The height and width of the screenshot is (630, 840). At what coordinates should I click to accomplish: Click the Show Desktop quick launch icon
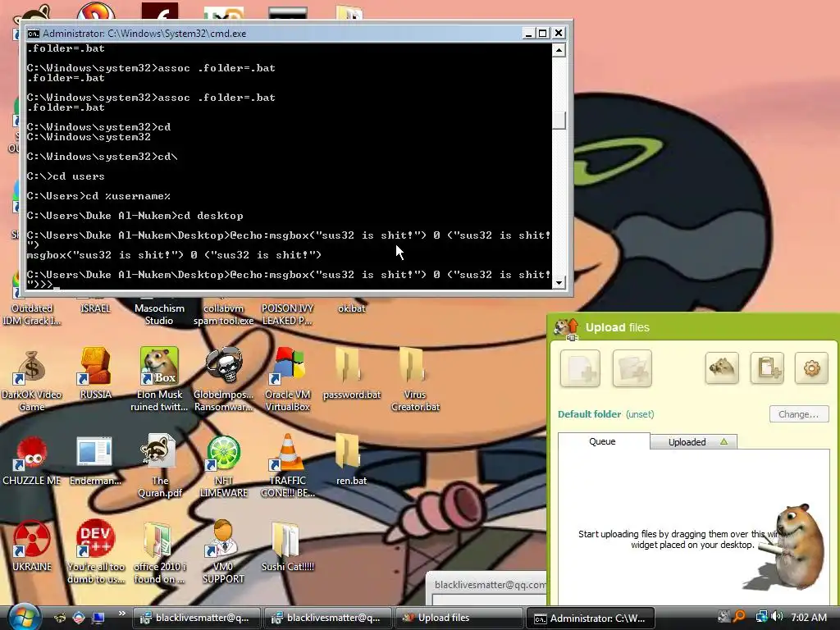tap(98, 617)
